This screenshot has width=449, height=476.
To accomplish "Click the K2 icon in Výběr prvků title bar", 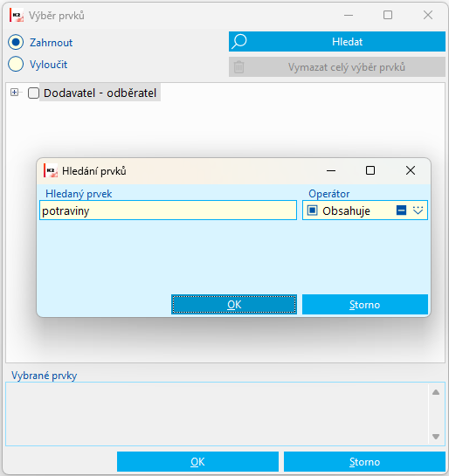I will (x=17, y=15).
